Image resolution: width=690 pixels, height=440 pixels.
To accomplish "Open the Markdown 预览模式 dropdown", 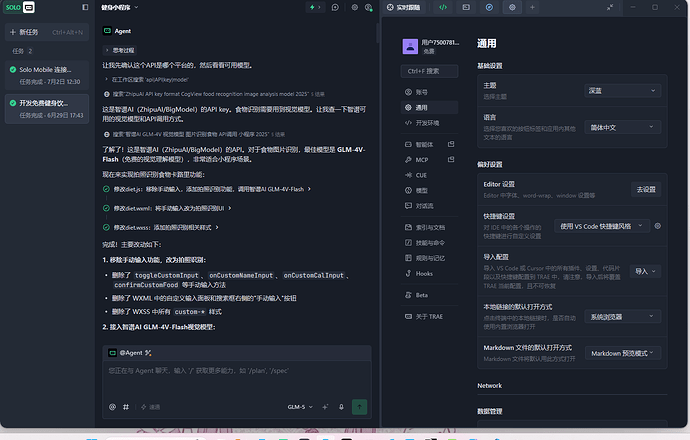I will click(x=623, y=353).
